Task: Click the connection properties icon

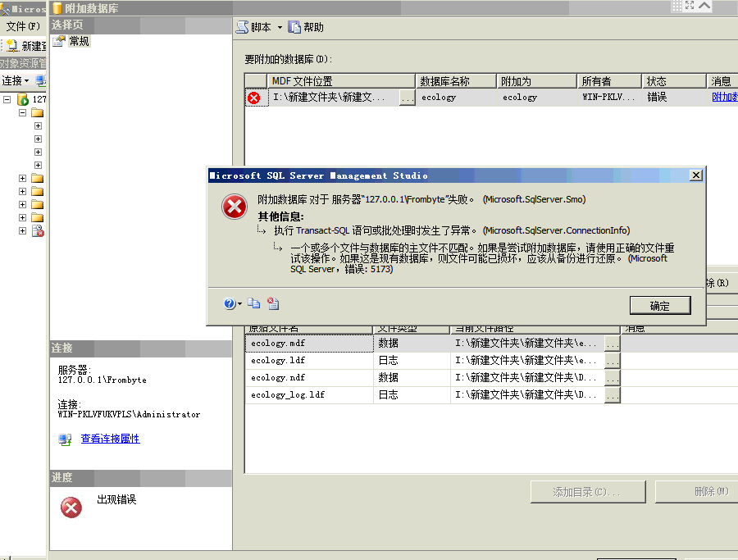Action: click(x=65, y=439)
